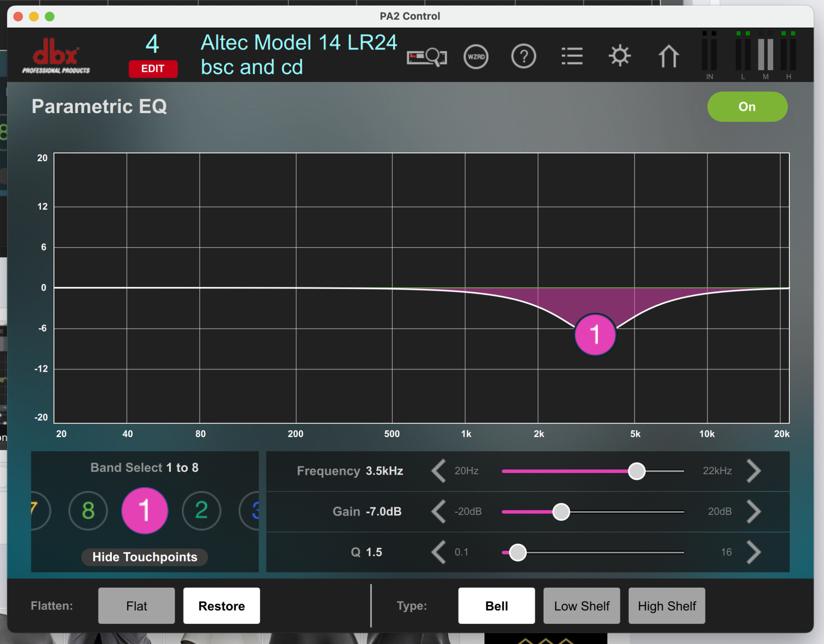This screenshot has width=824, height=644.
Task: Choose Bell filter type
Action: [496, 606]
